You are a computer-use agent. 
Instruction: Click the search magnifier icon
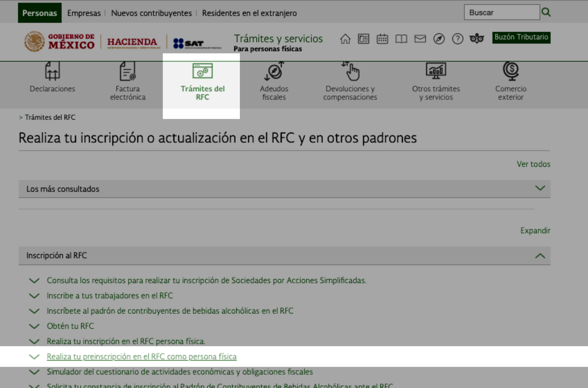click(546, 12)
